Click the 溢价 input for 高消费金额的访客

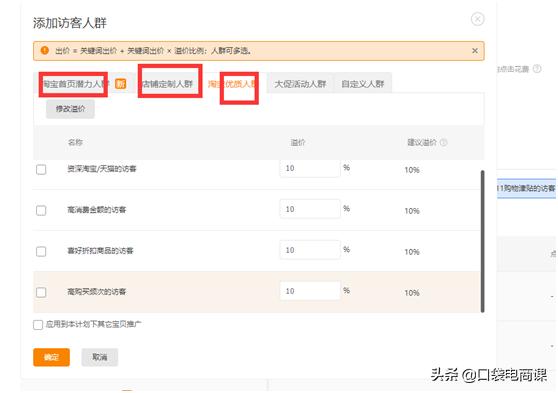pos(310,209)
